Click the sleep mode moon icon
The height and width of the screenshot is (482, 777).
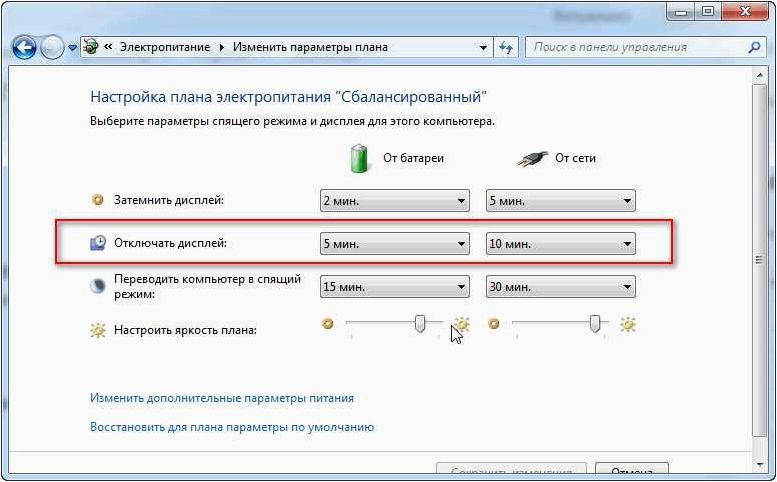[x=98, y=286]
